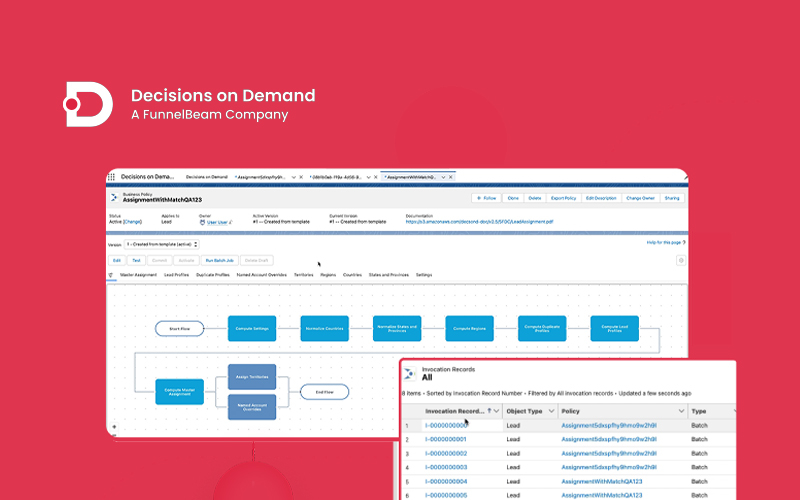Viewport: 800px width, 500px height.
Task: Click the Business Policy record icon
Action: (114, 197)
